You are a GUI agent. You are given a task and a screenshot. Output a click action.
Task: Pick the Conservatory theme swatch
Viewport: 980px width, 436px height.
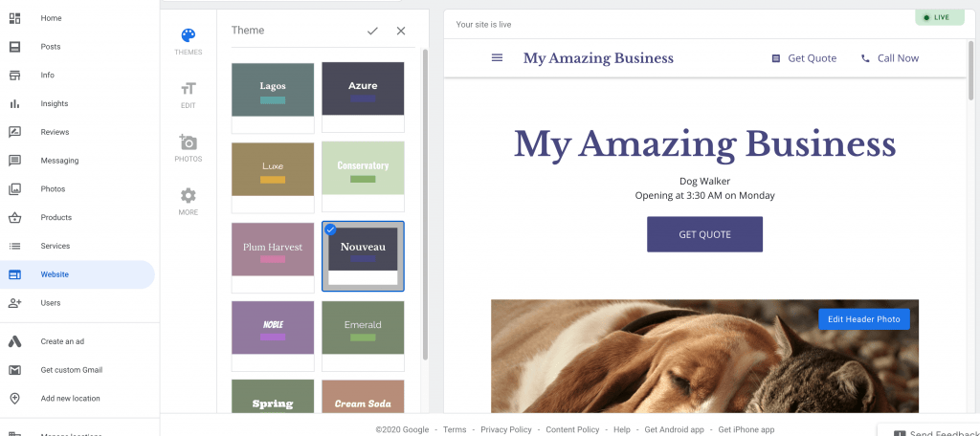[363, 169]
